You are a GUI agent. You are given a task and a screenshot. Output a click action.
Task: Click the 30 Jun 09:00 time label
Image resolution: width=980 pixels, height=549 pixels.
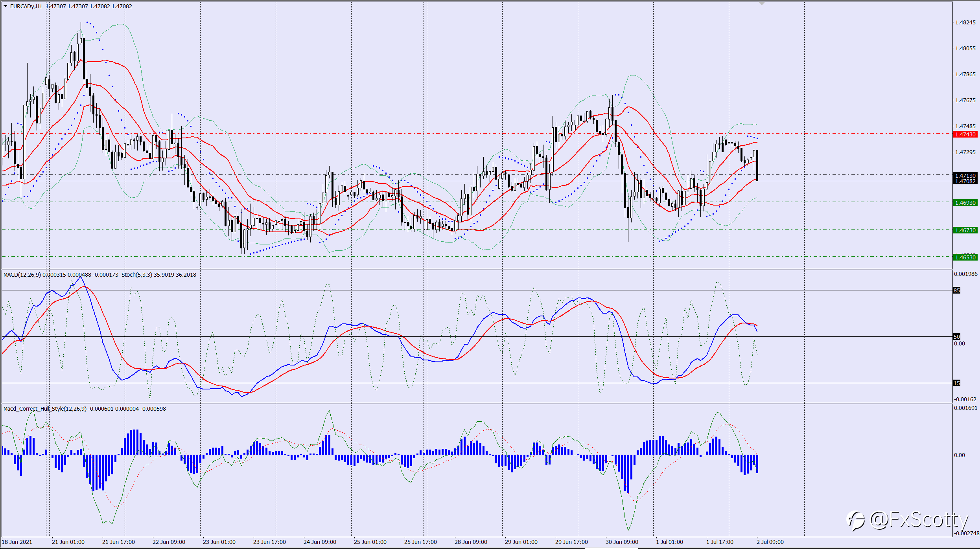click(622, 542)
